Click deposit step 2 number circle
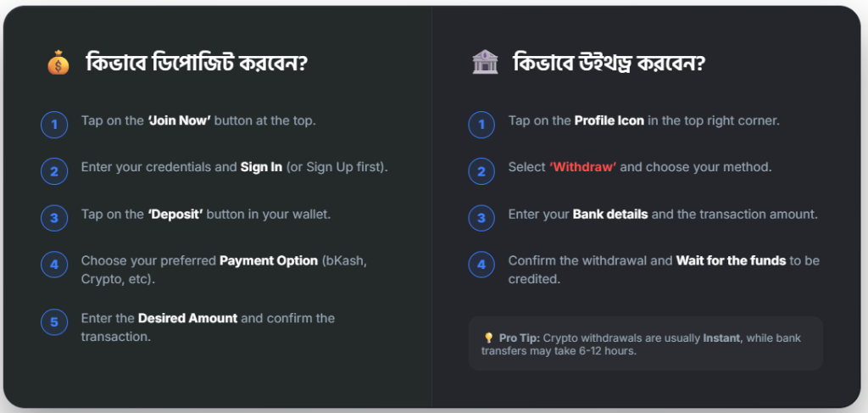This screenshot has height=413, width=868. pyautogui.click(x=54, y=171)
